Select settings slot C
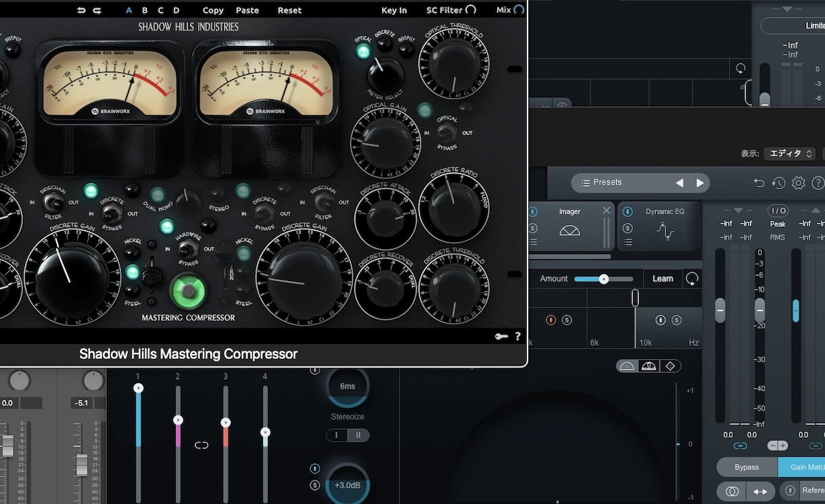The height and width of the screenshot is (504, 825). pyautogui.click(x=160, y=10)
